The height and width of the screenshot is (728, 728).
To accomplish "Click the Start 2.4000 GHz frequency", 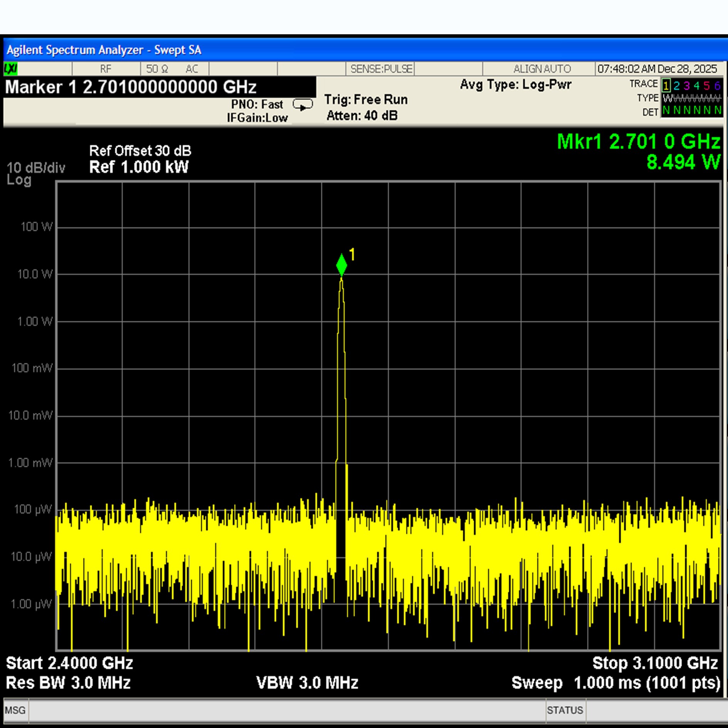I will click(69, 663).
